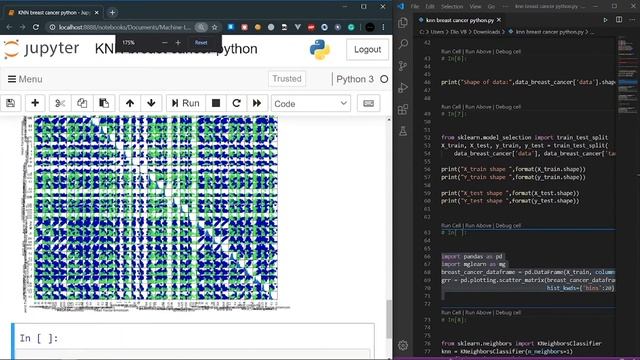This screenshot has width=640, height=360.
Task: Click Run Cell above In[6] in VS Code
Action: [x=451, y=51]
